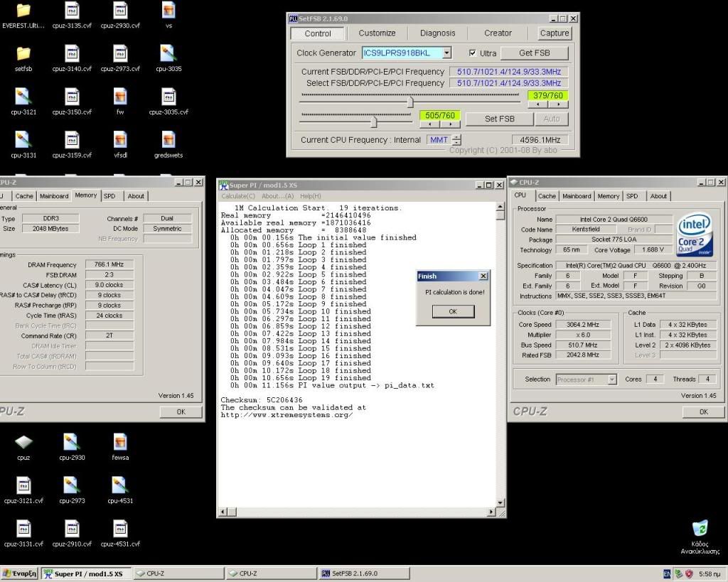728x582 pixels.
Task: Select the cpuz-2930.cvf desktop file
Action: pyautogui.click(x=120, y=10)
